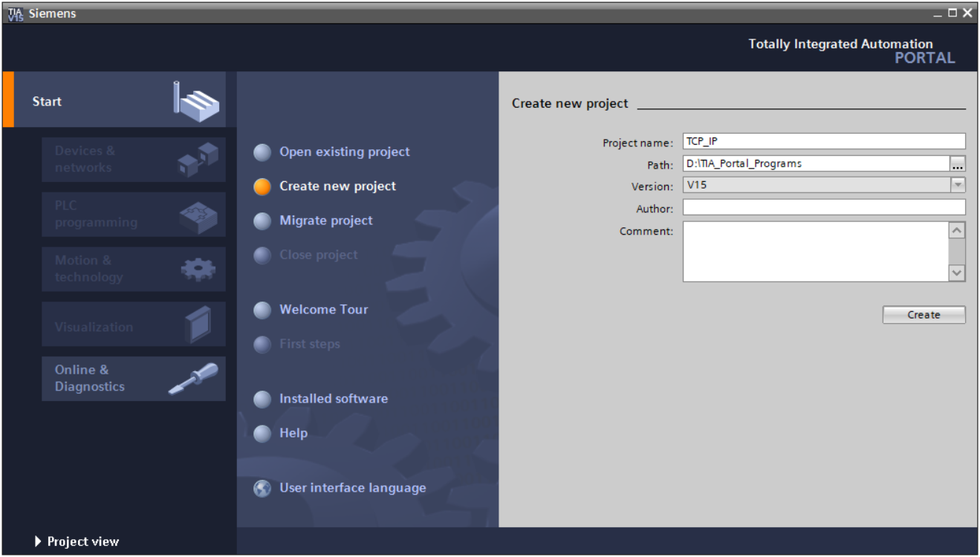This screenshot has width=980, height=557.
Task: Click the Online & Diagnostics screwdriver icon
Action: tap(193, 379)
